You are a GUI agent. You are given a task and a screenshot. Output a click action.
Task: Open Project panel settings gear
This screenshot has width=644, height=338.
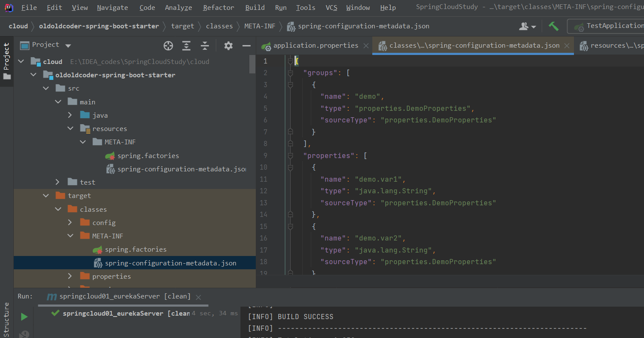[228, 46]
